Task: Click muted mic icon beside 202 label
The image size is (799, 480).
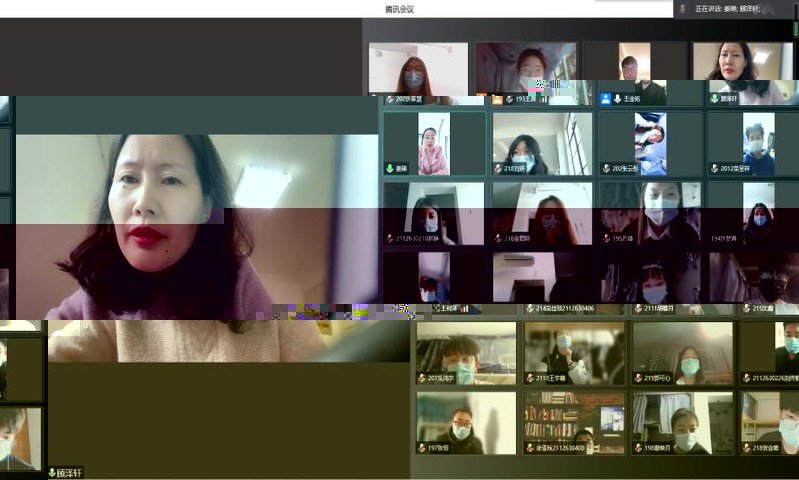Action: [x=606, y=168]
